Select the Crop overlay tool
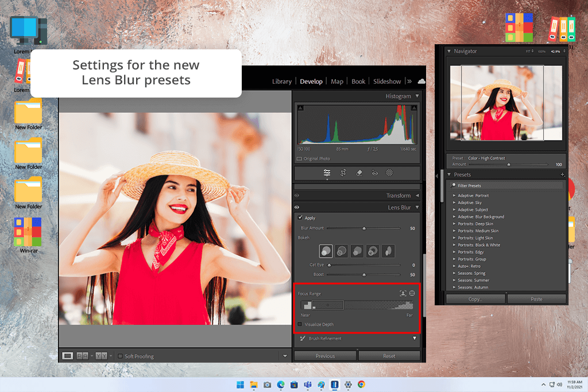 click(x=343, y=173)
